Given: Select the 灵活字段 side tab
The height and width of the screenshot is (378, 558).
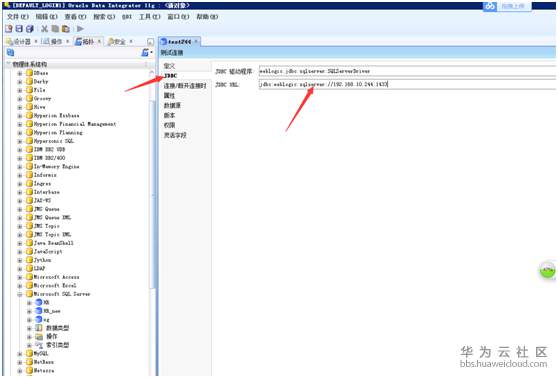Looking at the screenshot, I should (175, 135).
